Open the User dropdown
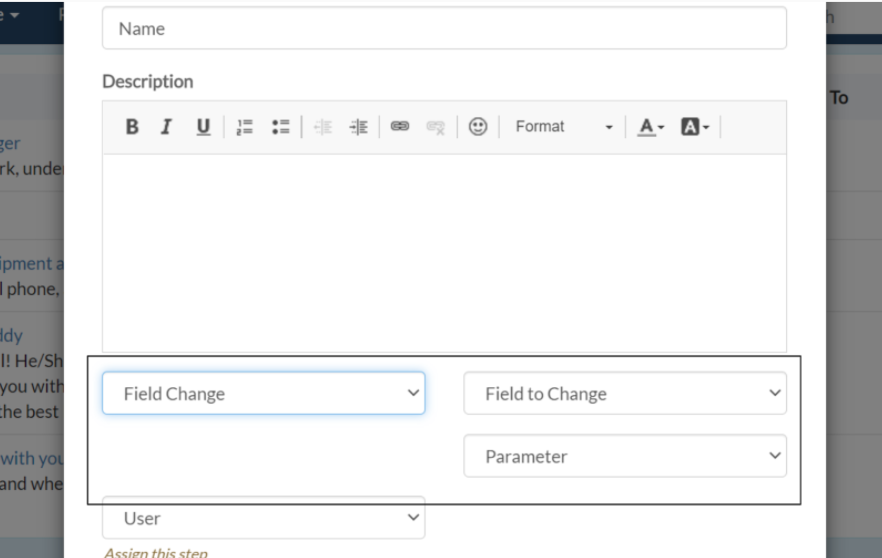 tap(263, 518)
